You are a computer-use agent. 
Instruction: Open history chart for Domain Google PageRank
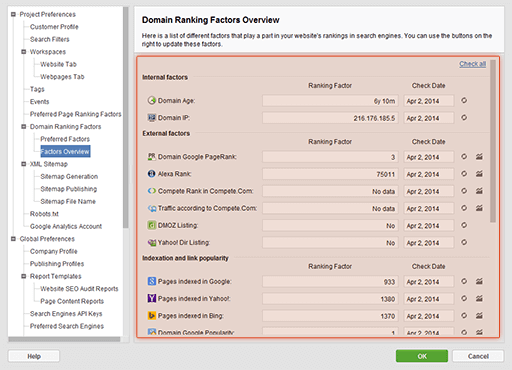pyautogui.click(x=479, y=156)
